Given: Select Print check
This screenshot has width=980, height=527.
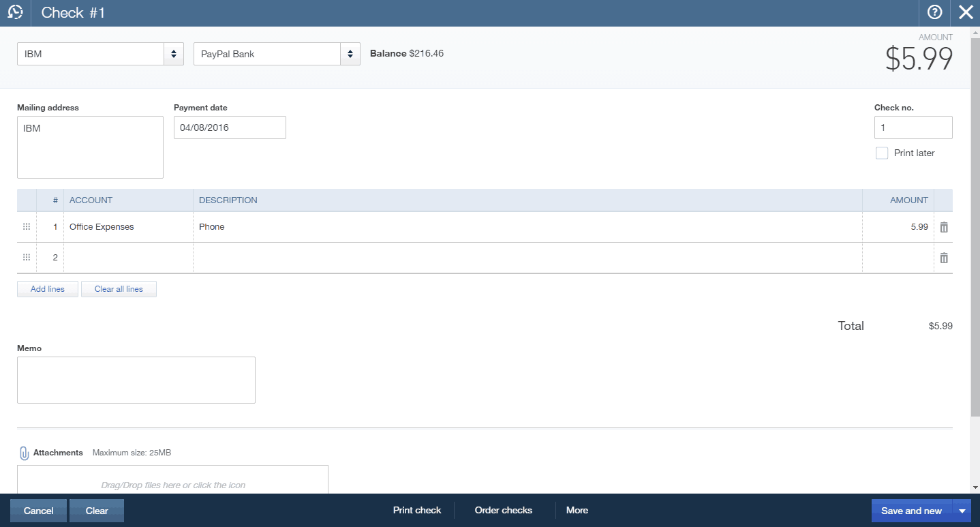Looking at the screenshot, I should (x=417, y=510).
